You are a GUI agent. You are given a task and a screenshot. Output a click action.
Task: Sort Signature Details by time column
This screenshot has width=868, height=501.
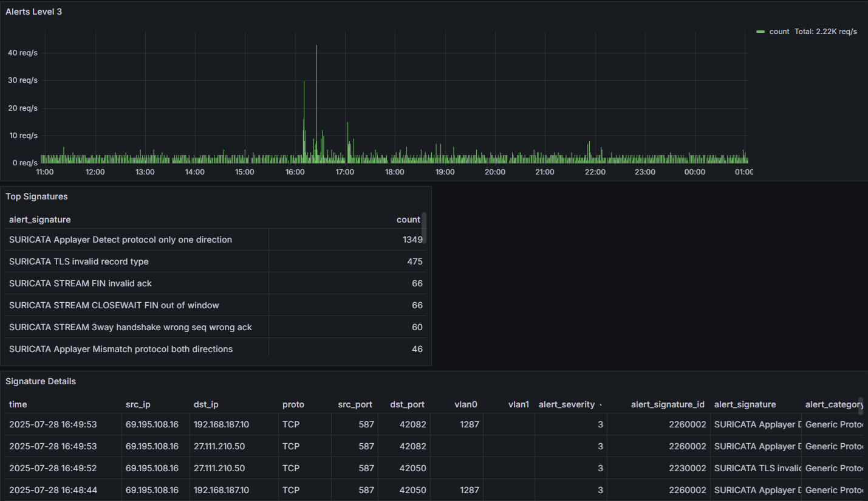[x=18, y=404]
